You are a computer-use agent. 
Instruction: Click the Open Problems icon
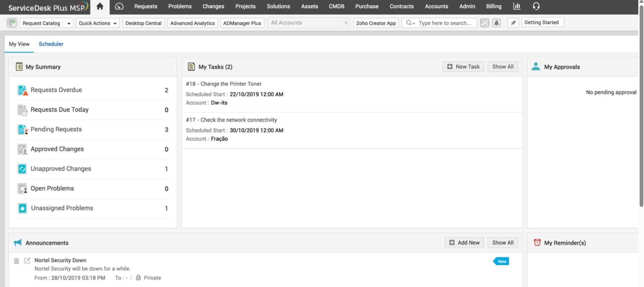[x=22, y=188]
